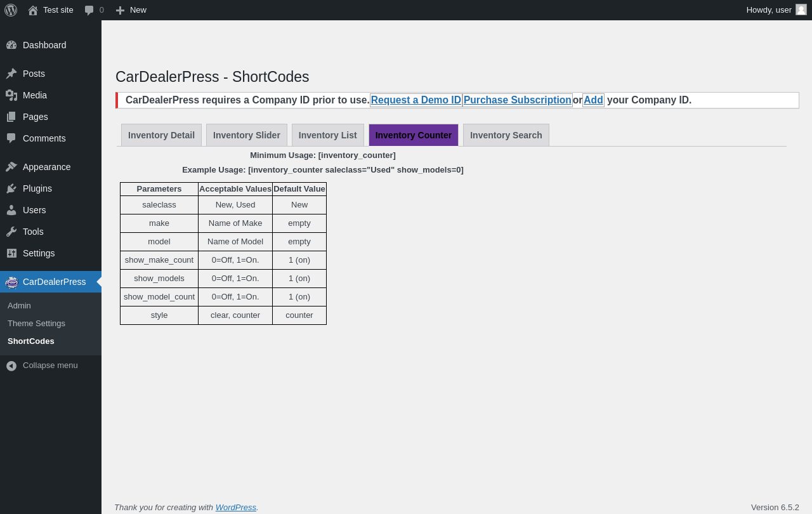Click the Posts pushpin icon
The height and width of the screenshot is (514, 812).
11,74
